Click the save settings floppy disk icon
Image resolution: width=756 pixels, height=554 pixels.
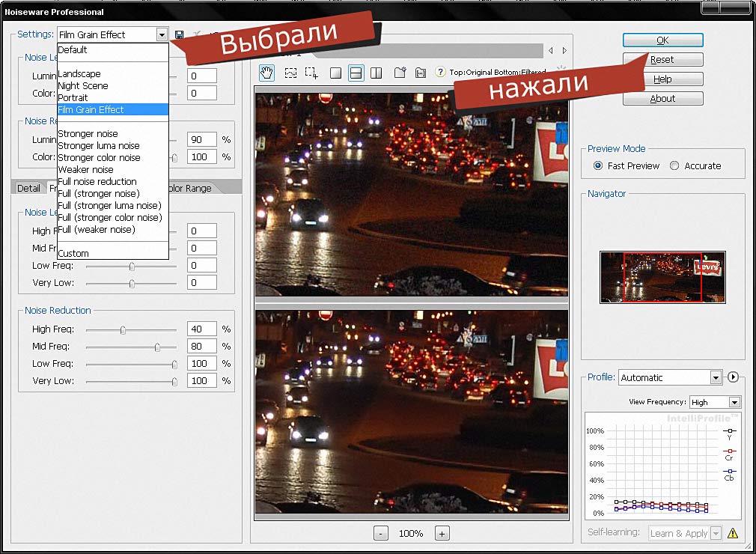click(x=180, y=34)
